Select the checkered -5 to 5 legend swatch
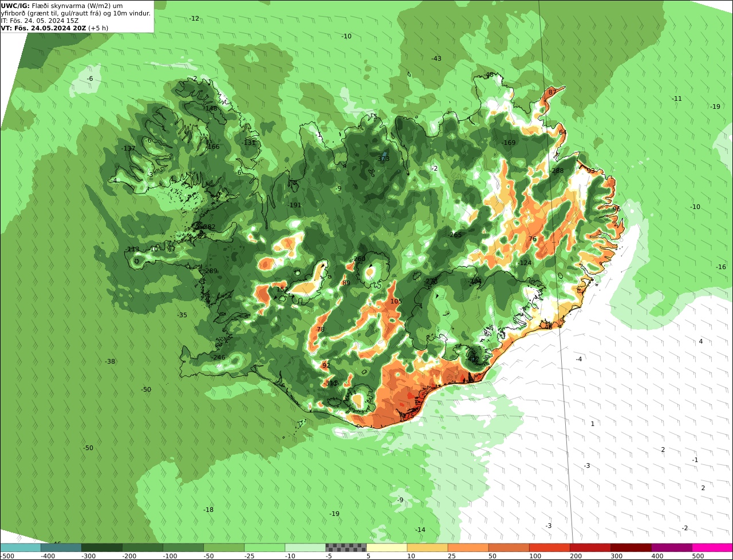 click(346, 547)
